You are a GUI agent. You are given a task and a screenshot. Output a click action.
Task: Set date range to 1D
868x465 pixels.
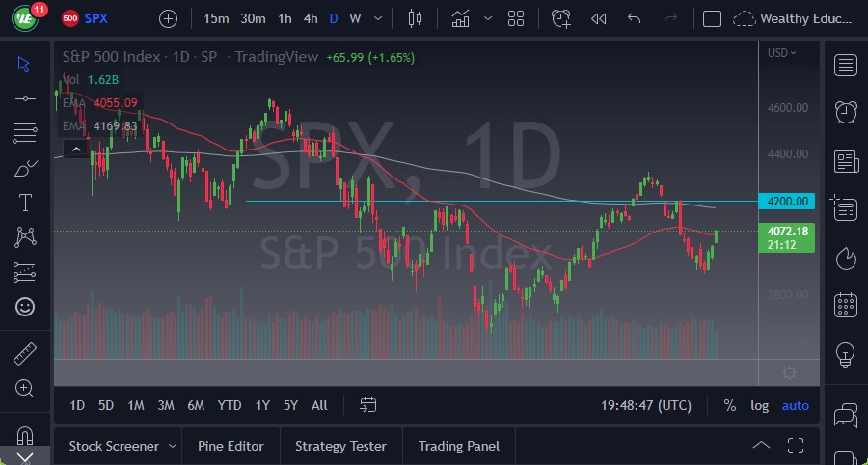click(77, 406)
